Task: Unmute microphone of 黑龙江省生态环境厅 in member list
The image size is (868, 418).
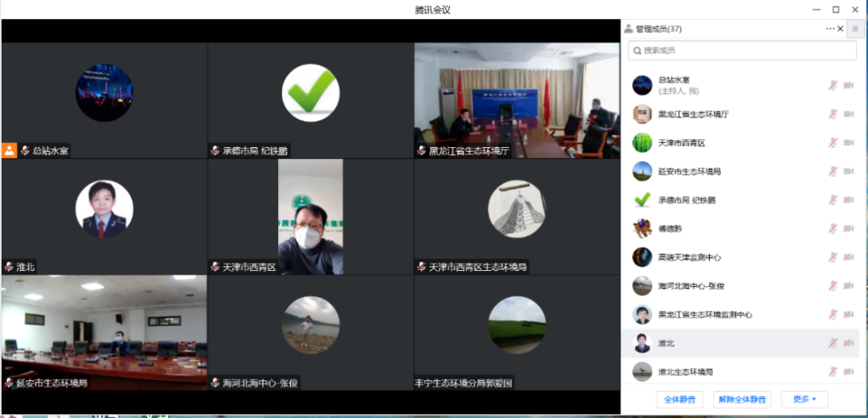Action: 833,114
